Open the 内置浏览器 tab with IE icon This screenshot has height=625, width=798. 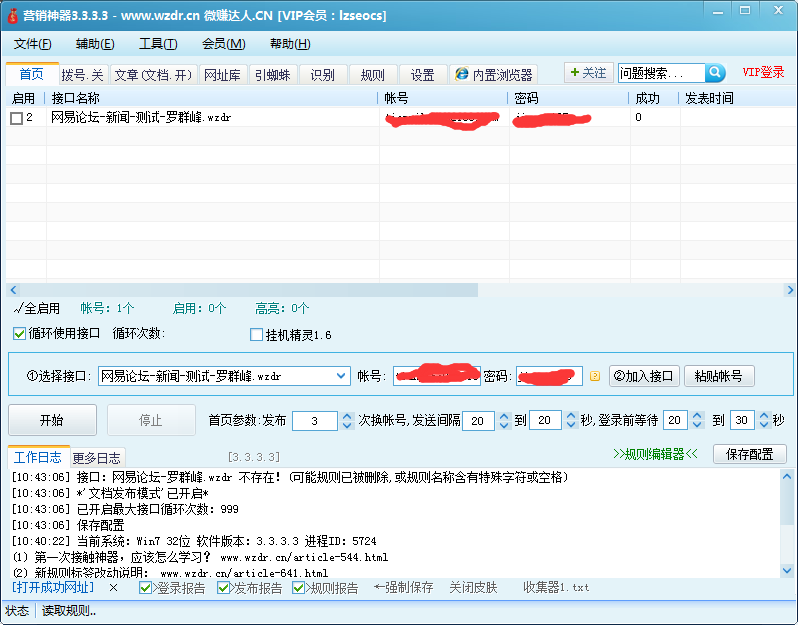coord(494,75)
